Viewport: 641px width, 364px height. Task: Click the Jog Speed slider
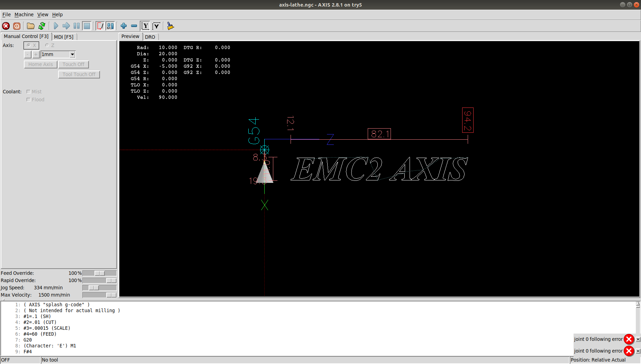pyautogui.click(x=100, y=288)
